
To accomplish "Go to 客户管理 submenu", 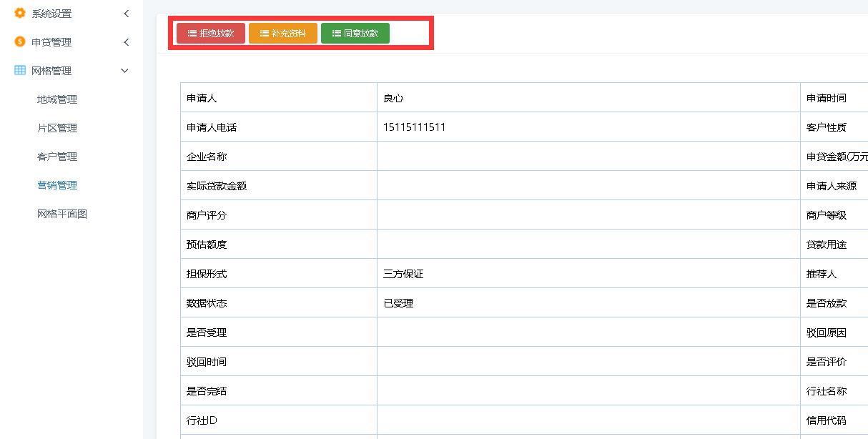I will [57, 157].
